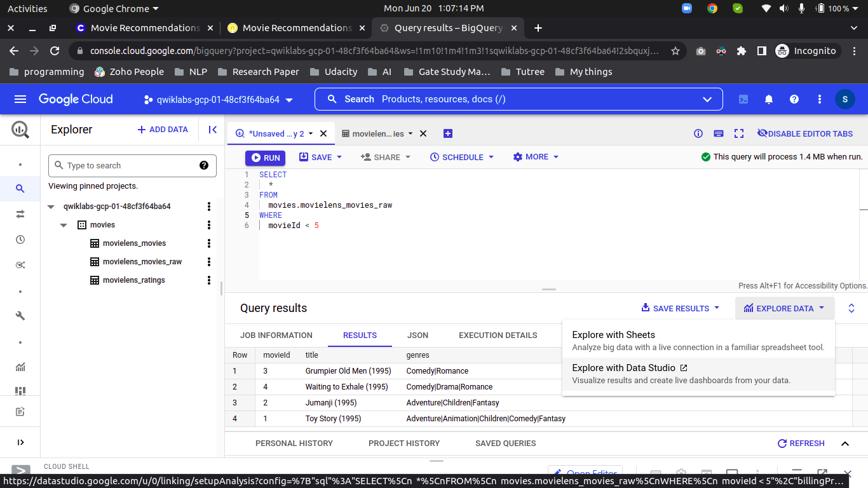
Task: Switch to JOB INFORMATION tab
Action: [276, 335]
